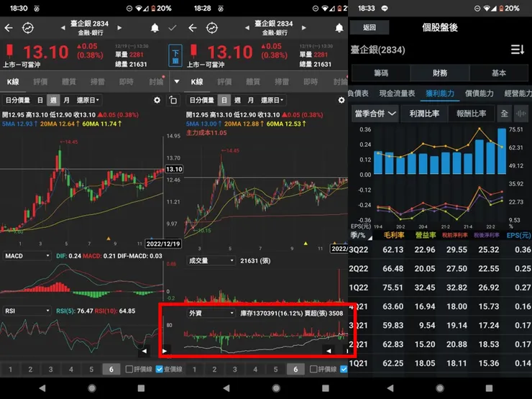This screenshot has width=532, height=399.
Task: Tap the blue 下單 button
Action: (x=175, y=55)
